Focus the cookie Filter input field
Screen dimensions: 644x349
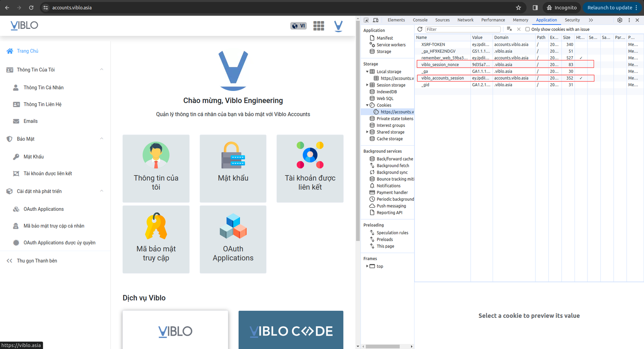click(x=463, y=29)
